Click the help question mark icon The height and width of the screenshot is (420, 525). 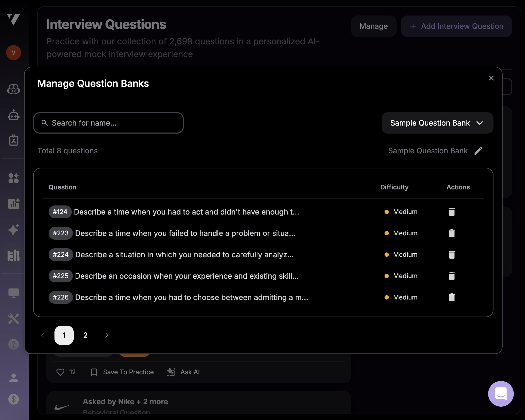click(x=13, y=344)
